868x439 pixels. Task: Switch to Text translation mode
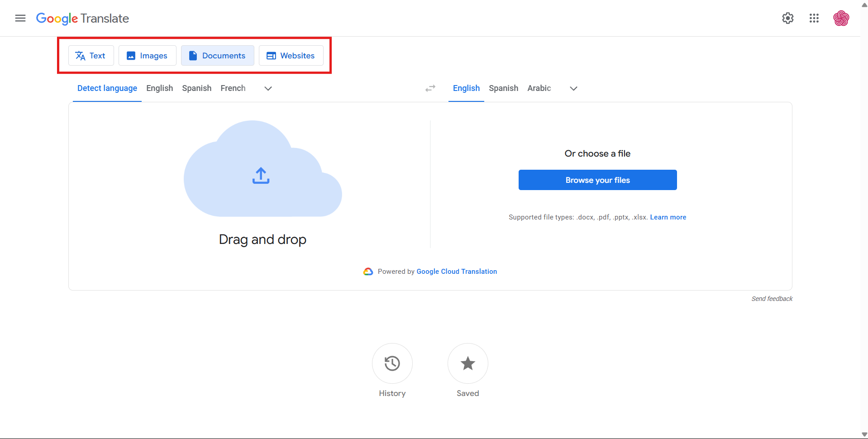pyautogui.click(x=91, y=56)
